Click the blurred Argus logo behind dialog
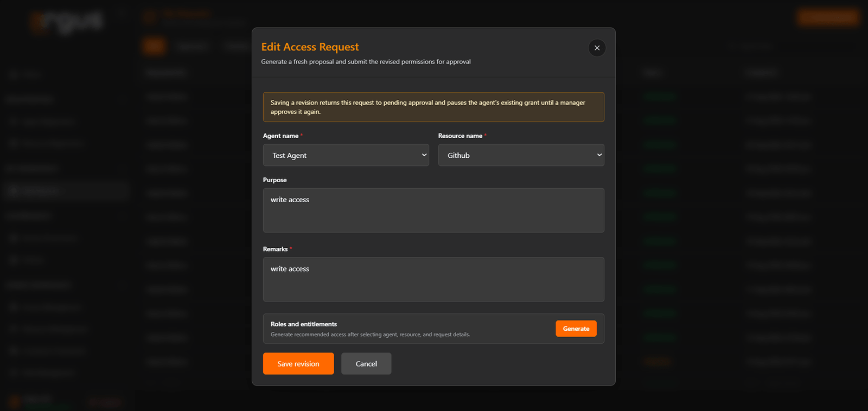868x411 pixels. (66, 22)
